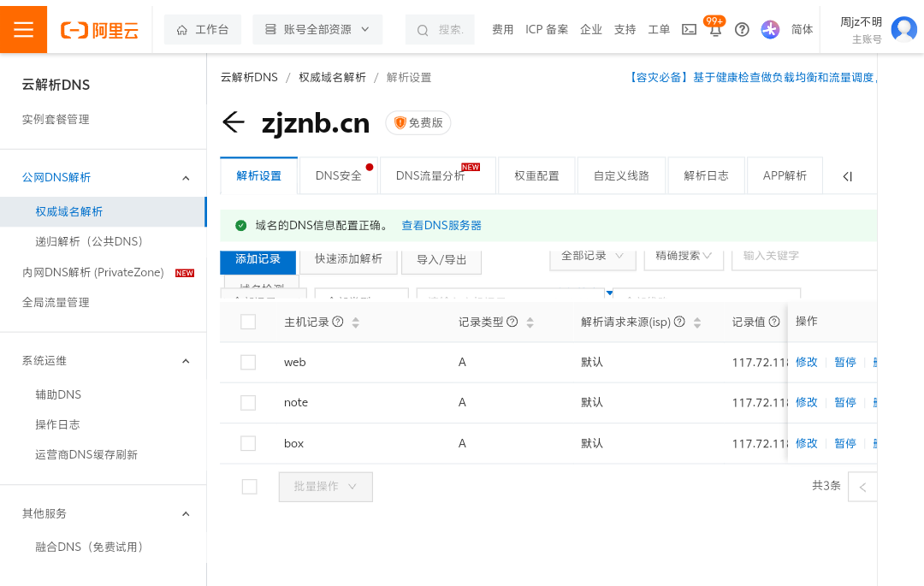The width and height of the screenshot is (924, 586).
Task: Click the 查看DNS服务器 link
Action: click(x=441, y=225)
